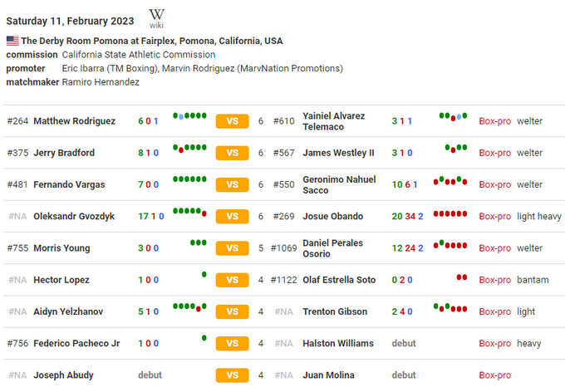Click VS badge for Matthew Rodriguez bout
This screenshot has width=565, height=392.
click(x=232, y=121)
